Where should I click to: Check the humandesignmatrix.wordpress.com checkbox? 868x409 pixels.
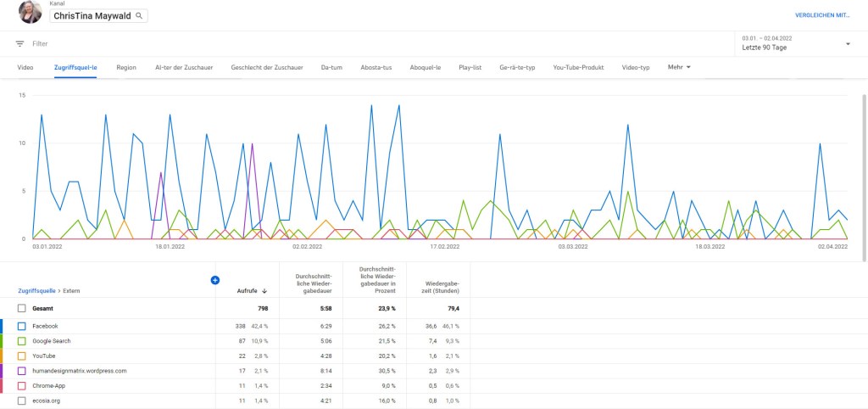point(22,371)
